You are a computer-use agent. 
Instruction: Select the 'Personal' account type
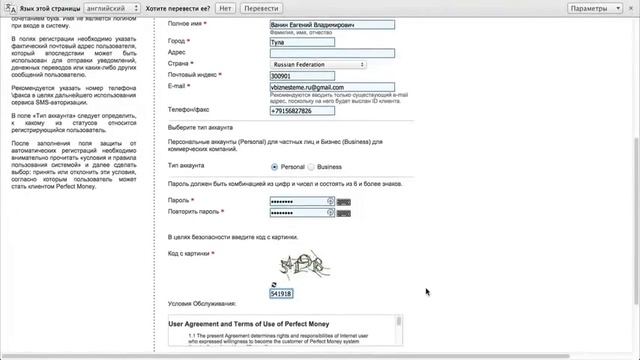tap(274, 167)
